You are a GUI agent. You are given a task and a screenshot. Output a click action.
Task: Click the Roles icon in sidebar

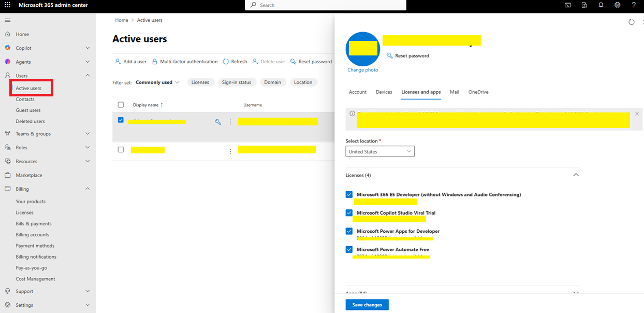pos(7,148)
